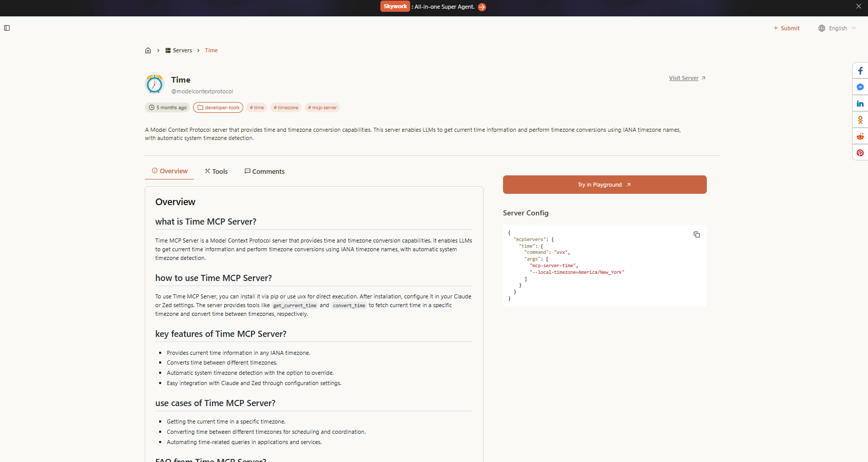This screenshot has width=868, height=462.
Task: Share page on Reddit
Action: [860, 136]
